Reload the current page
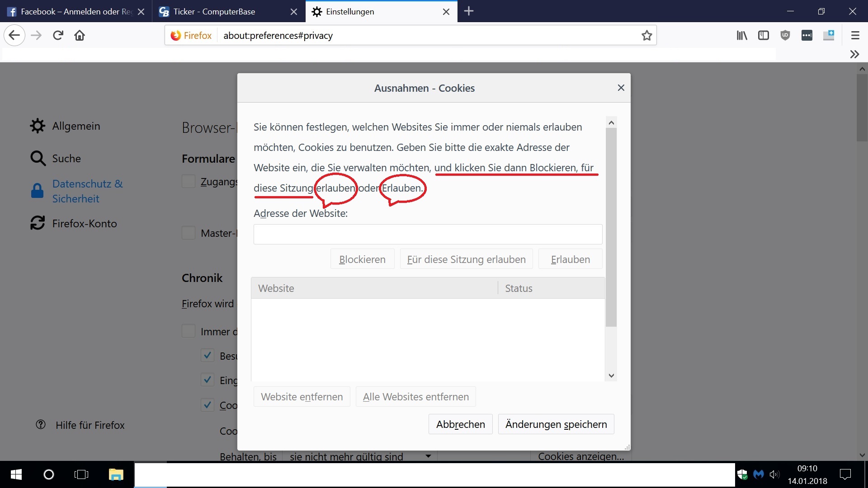This screenshot has width=868, height=488. 58,35
